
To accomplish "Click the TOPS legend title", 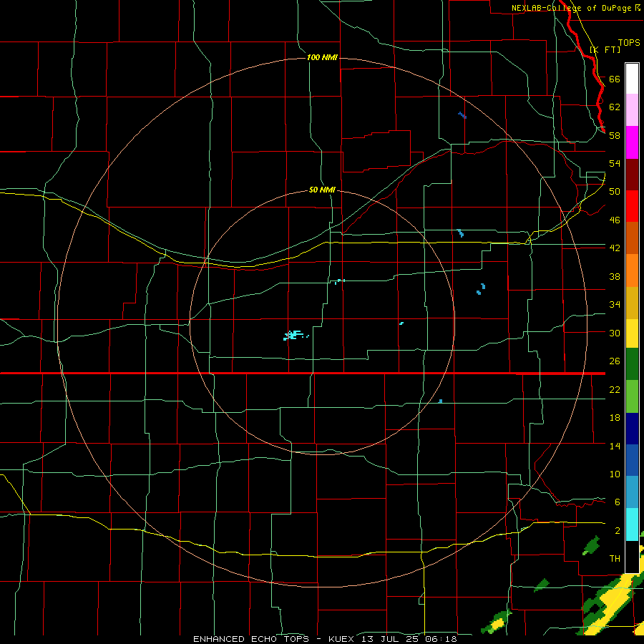I will pyautogui.click(x=629, y=43).
